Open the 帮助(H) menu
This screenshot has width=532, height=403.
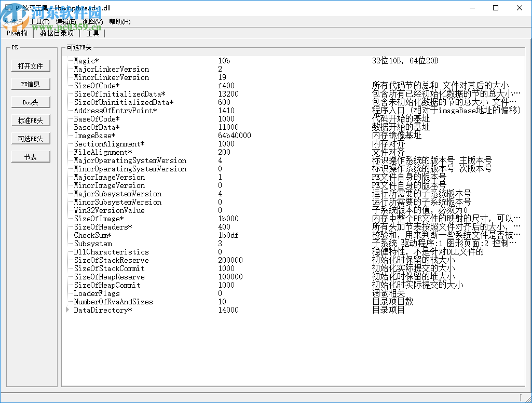pyautogui.click(x=120, y=22)
